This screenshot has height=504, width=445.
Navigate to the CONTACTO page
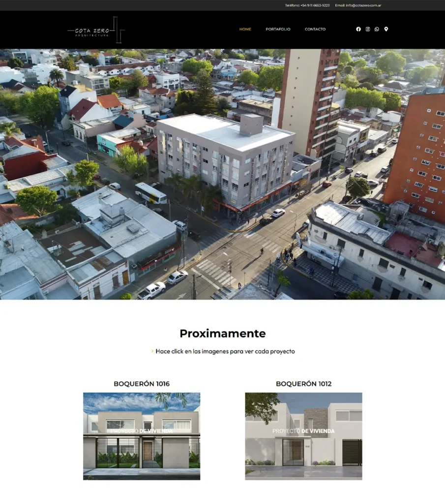(x=315, y=29)
